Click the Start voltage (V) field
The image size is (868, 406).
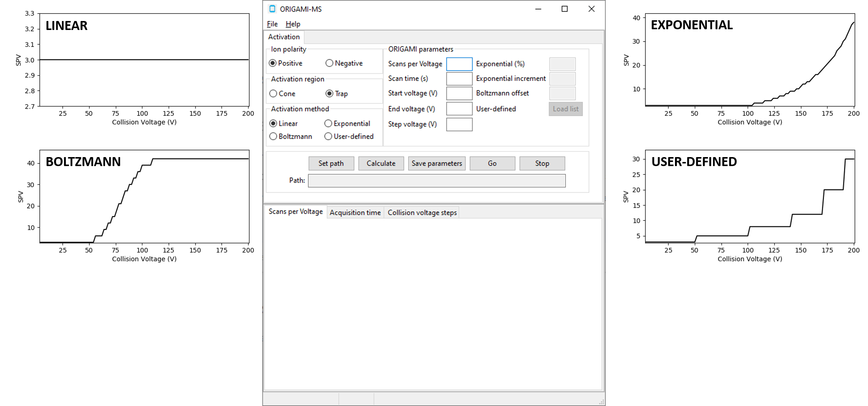point(459,93)
